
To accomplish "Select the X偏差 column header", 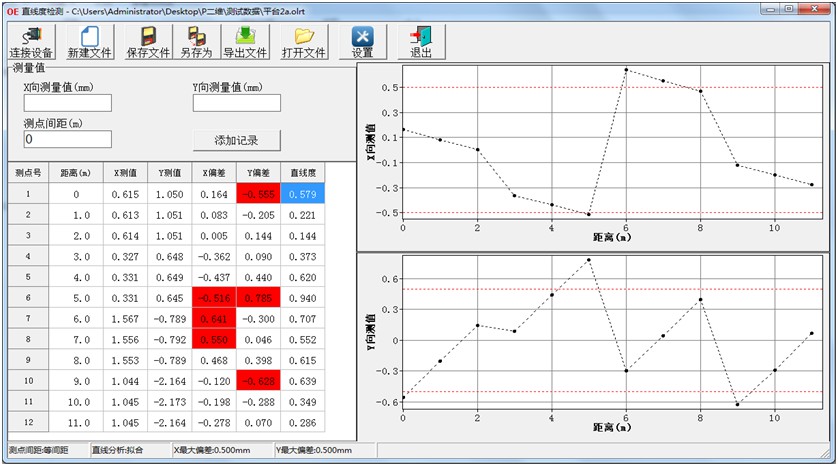I will pos(213,172).
